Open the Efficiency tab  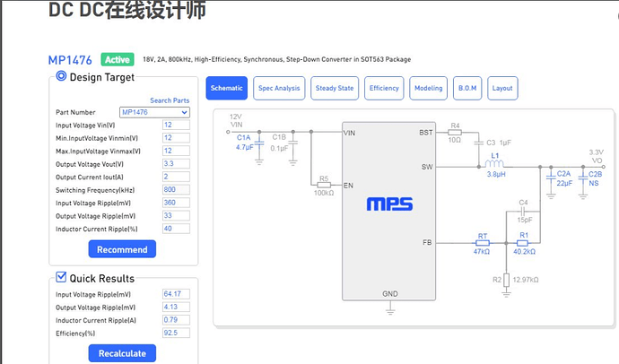pyautogui.click(x=384, y=88)
